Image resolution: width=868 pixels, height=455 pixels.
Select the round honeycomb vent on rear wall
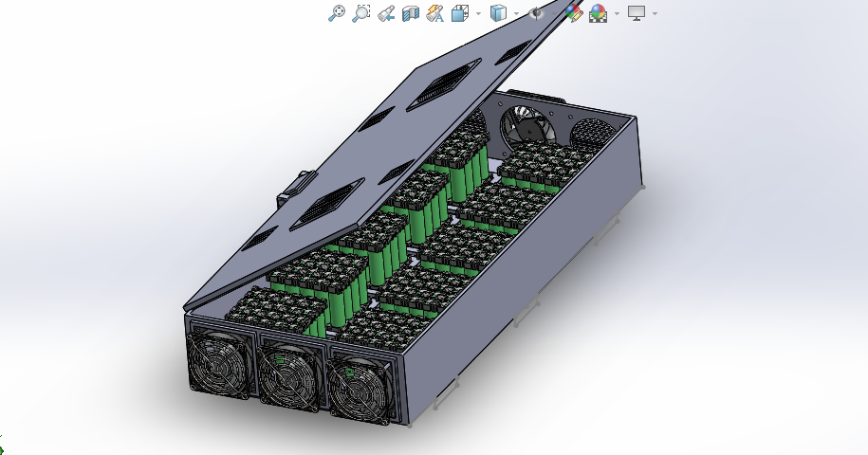[x=591, y=135]
